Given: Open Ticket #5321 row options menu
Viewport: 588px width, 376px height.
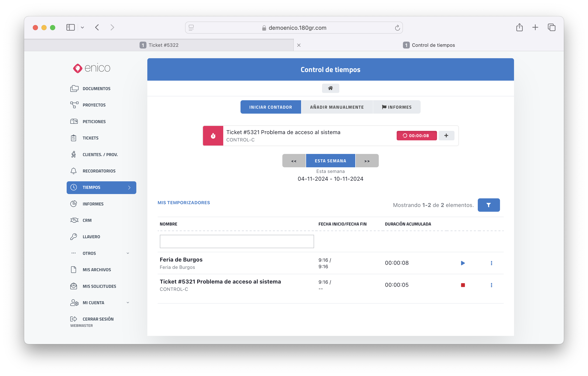Looking at the screenshot, I should tap(491, 285).
